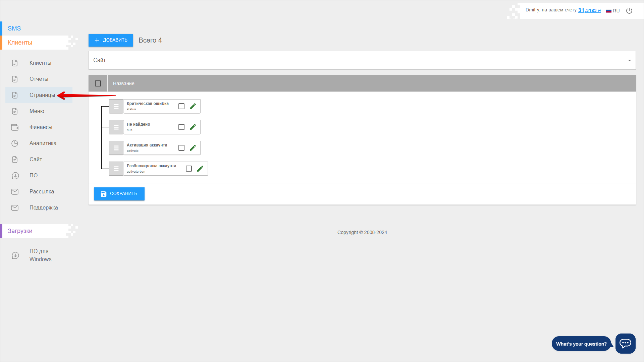The height and width of the screenshot is (362, 644).
Task: Toggle select-all checkbox in table header
Action: click(x=98, y=83)
